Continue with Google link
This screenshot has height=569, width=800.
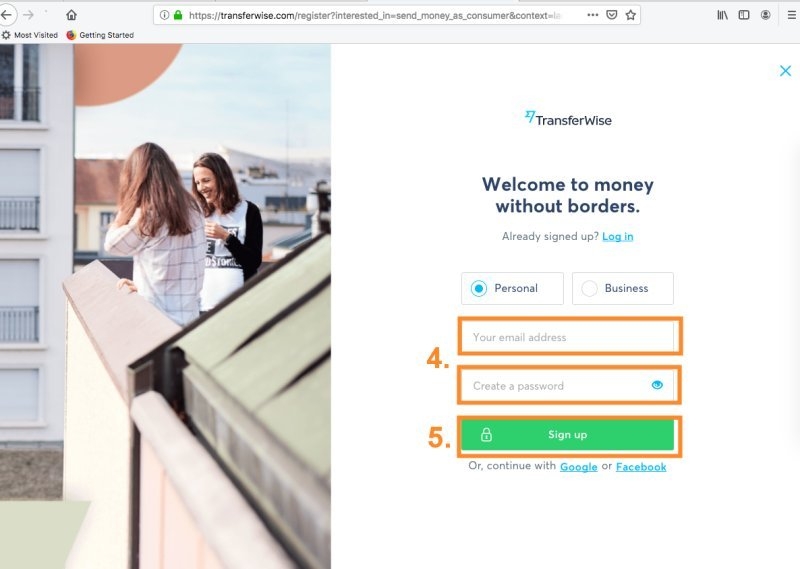[x=579, y=466]
